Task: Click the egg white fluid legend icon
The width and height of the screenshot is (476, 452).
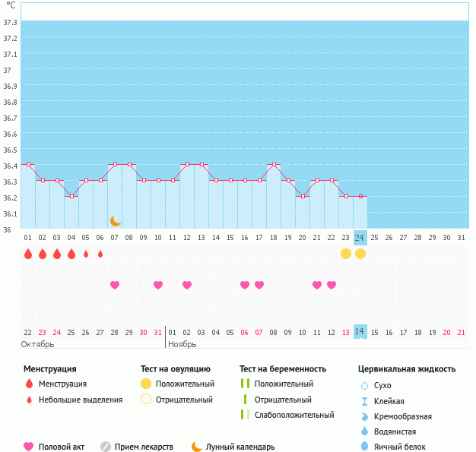Action: pyautogui.click(x=364, y=447)
